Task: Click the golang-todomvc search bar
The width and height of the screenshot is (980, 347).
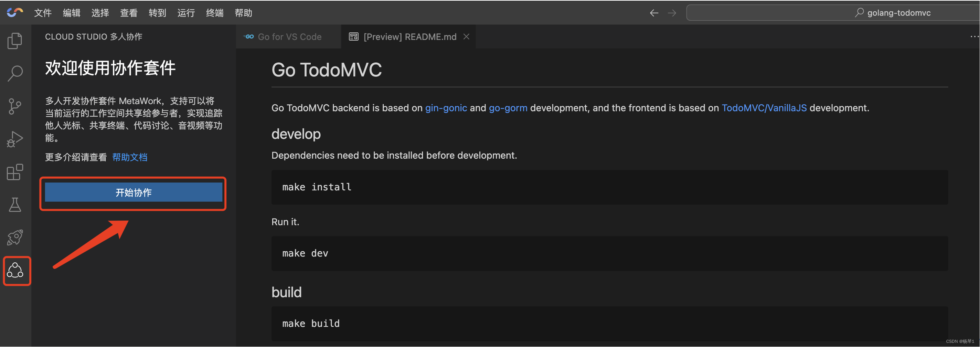Action: pyautogui.click(x=833, y=13)
